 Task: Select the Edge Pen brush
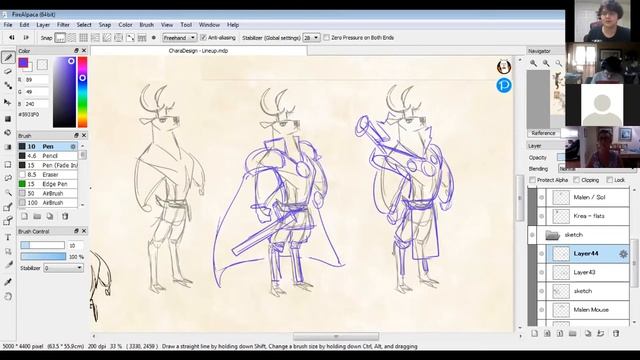pyautogui.click(x=47, y=184)
